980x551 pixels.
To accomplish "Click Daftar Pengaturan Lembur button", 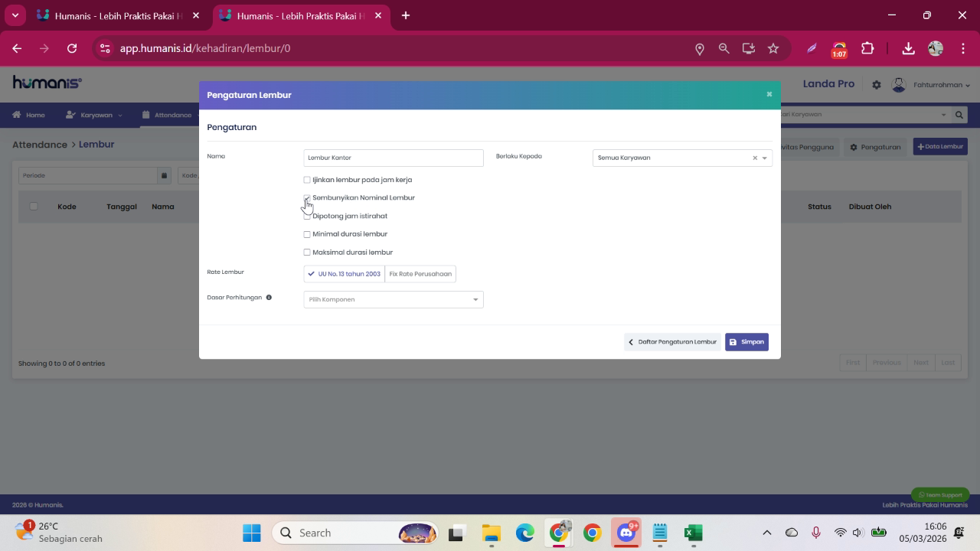I will (x=672, y=342).
